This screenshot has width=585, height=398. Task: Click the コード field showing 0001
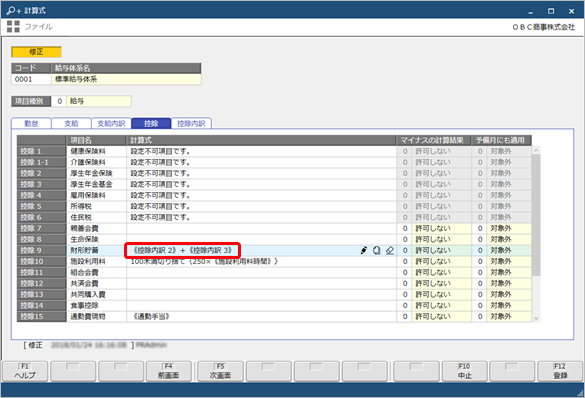click(x=31, y=79)
